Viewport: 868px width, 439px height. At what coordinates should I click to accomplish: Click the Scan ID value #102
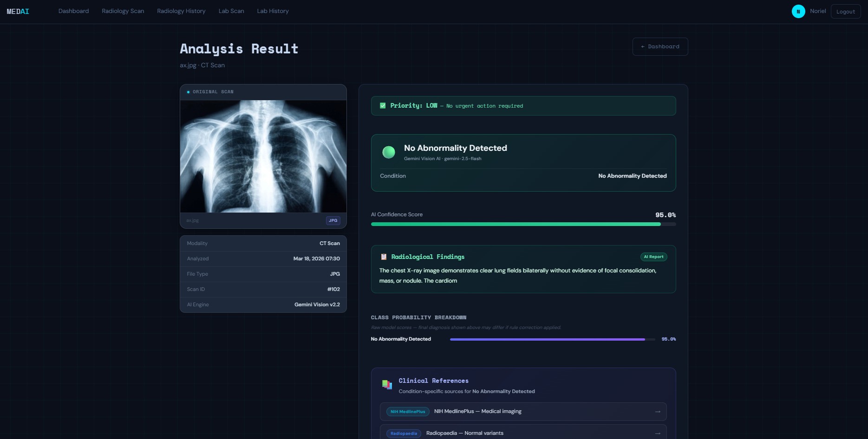point(333,290)
